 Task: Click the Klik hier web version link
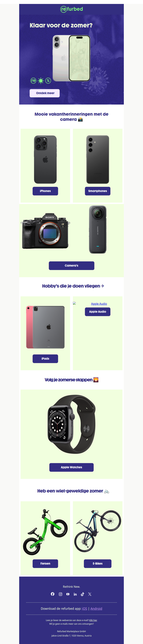point(93,620)
